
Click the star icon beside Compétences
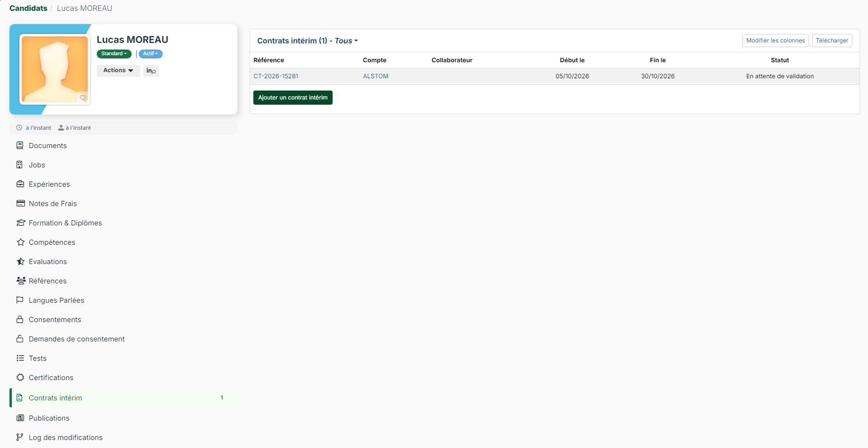[21, 242]
